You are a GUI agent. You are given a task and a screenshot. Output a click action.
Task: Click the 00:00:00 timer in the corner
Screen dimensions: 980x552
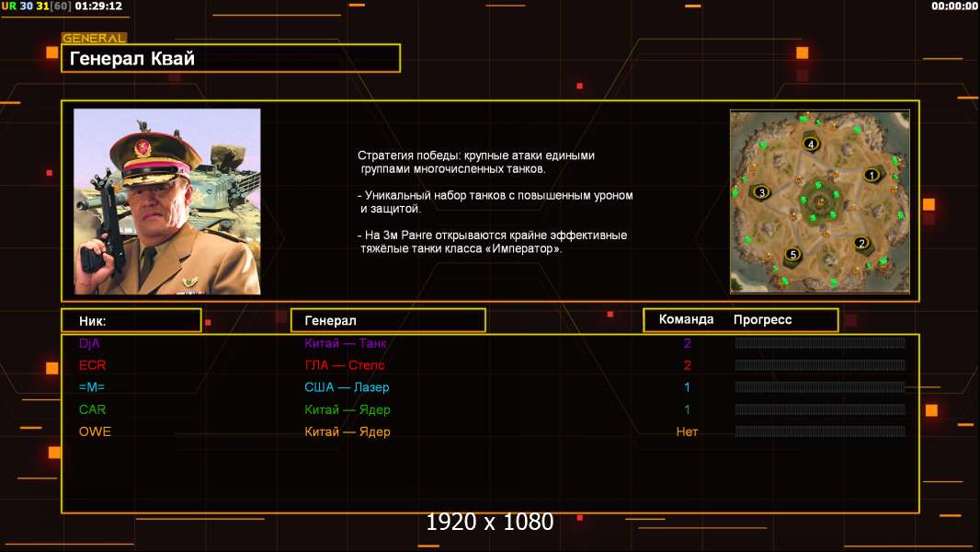tap(954, 6)
